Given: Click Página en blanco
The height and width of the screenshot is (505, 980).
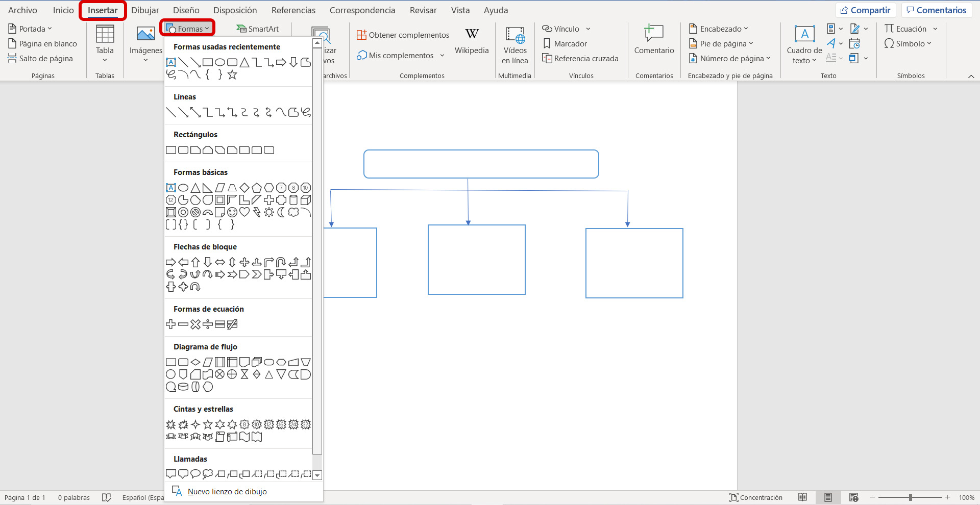Looking at the screenshot, I should pos(42,43).
